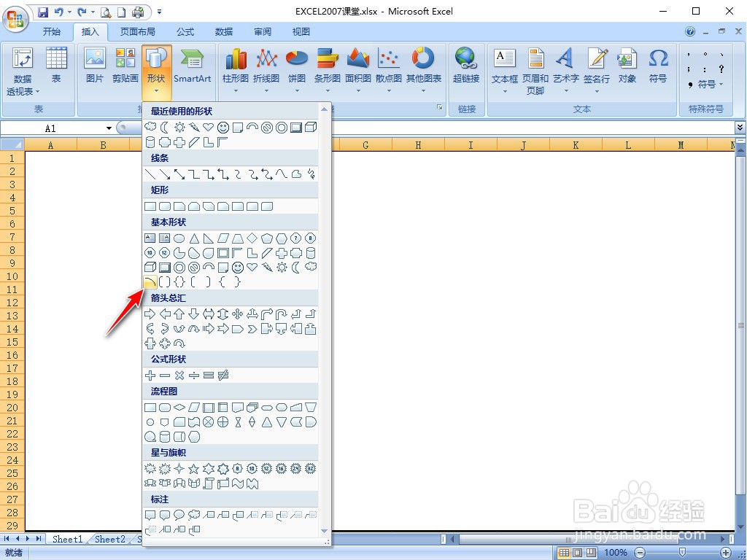Click the Save icon in quick access toolbar
The image size is (747, 560).
point(43,12)
